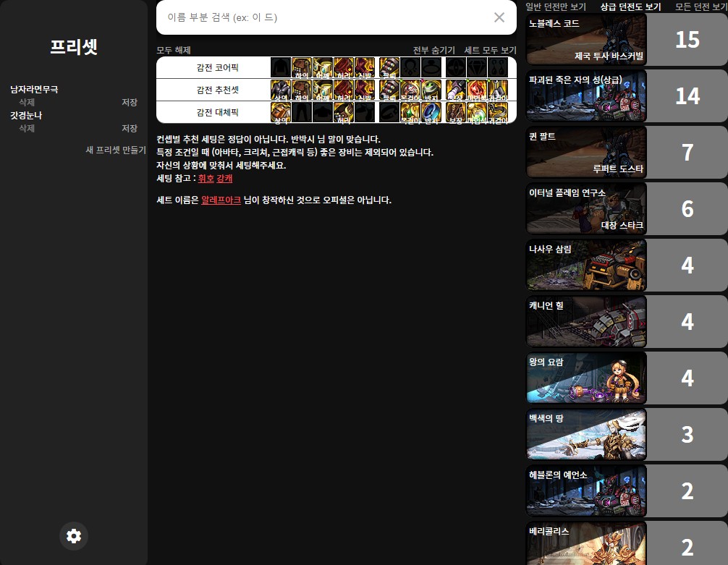This screenshot has height=565, width=728.
Task: Choose the 허리 icon in 감전 대체픽 row
Action: pos(344,112)
